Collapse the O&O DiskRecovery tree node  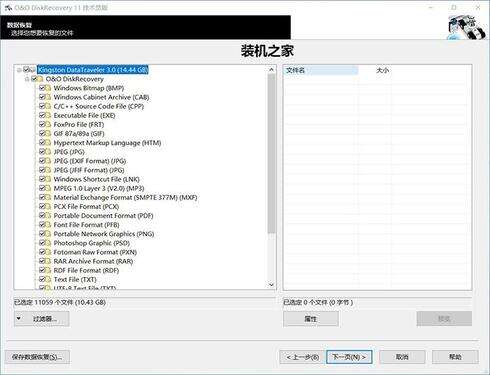coord(27,79)
